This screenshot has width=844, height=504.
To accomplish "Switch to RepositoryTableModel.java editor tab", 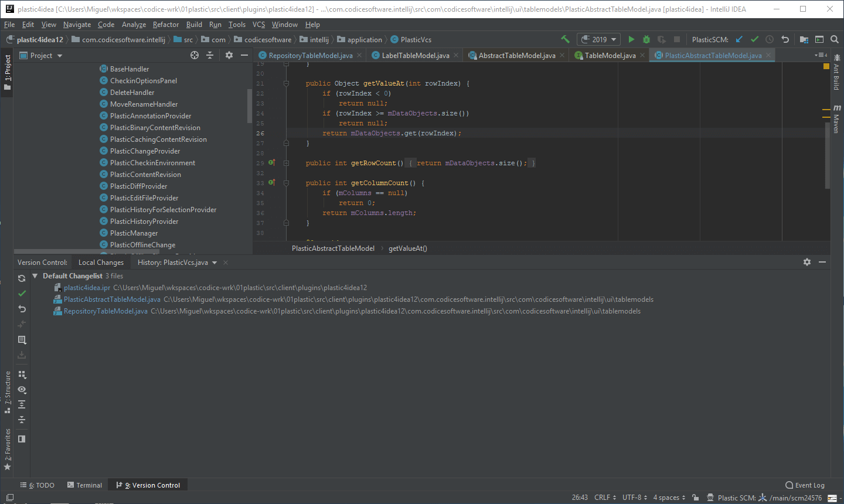I will click(310, 55).
